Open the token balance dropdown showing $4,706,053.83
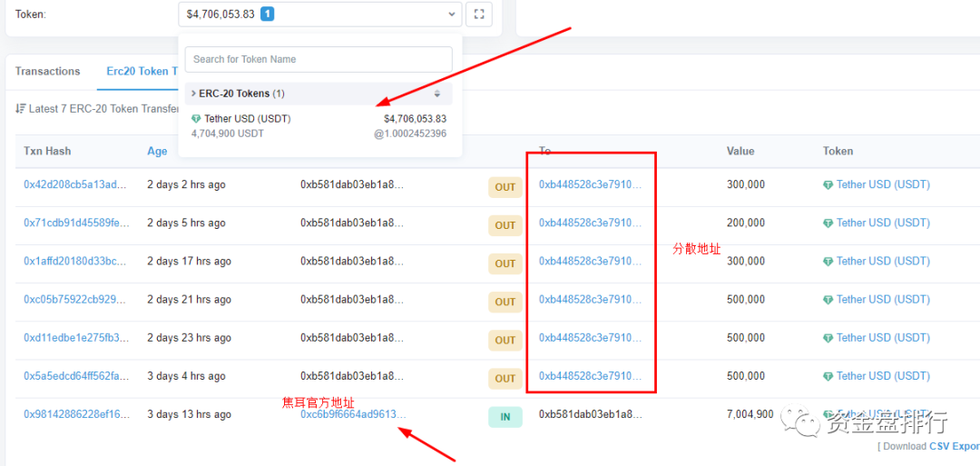The width and height of the screenshot is (980, 466). [x=319, y=15]
